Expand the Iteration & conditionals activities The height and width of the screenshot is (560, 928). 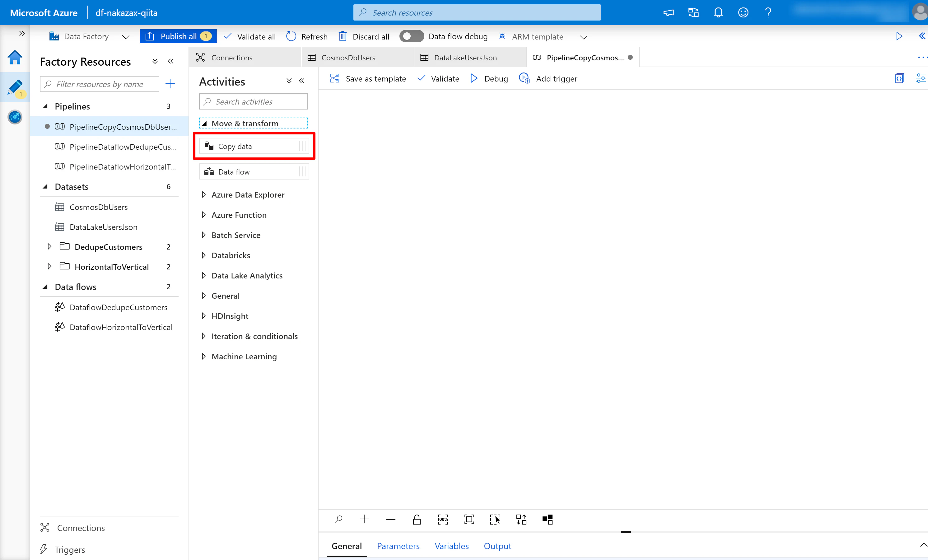pyautogui.click(x=204, y=336)
